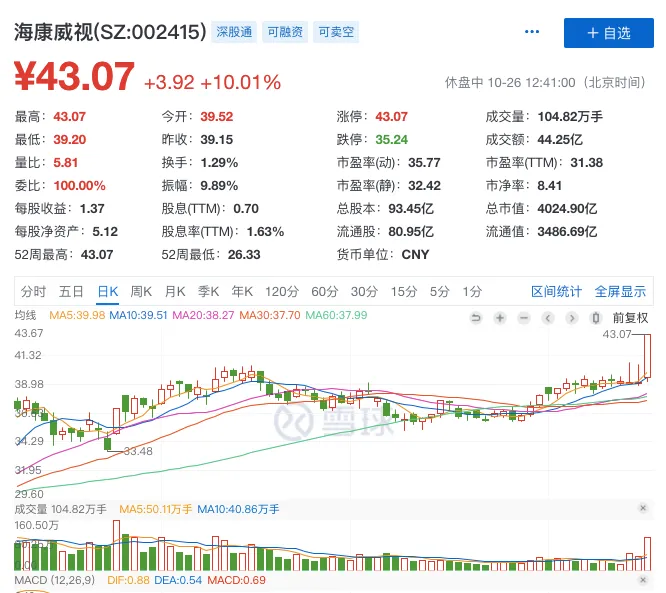Close the MACD indicator panel
This screenshot has height=593, width=666.
click(643, 580)
